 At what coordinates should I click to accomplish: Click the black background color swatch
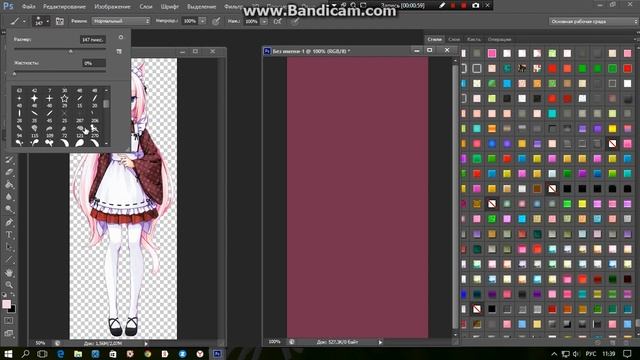point(13,309)
